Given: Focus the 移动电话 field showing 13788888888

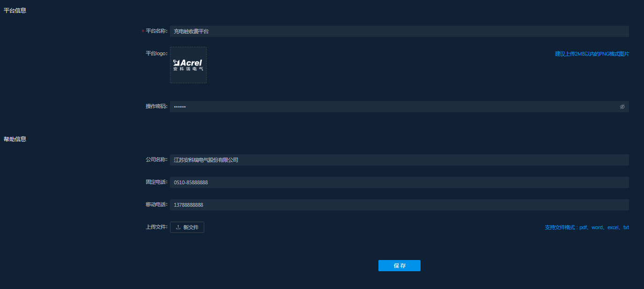Looking at the screenshot, I should pos(398,205).
